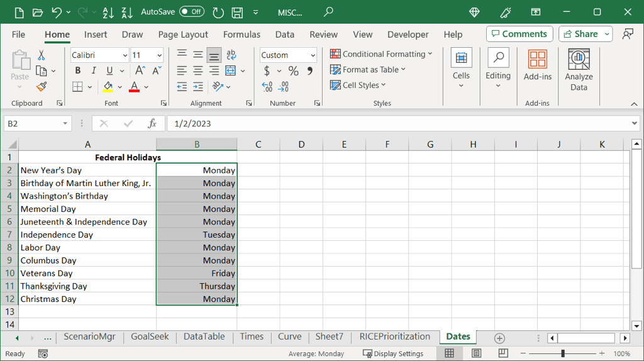Add a new sheet with plus button

[499, 338]
